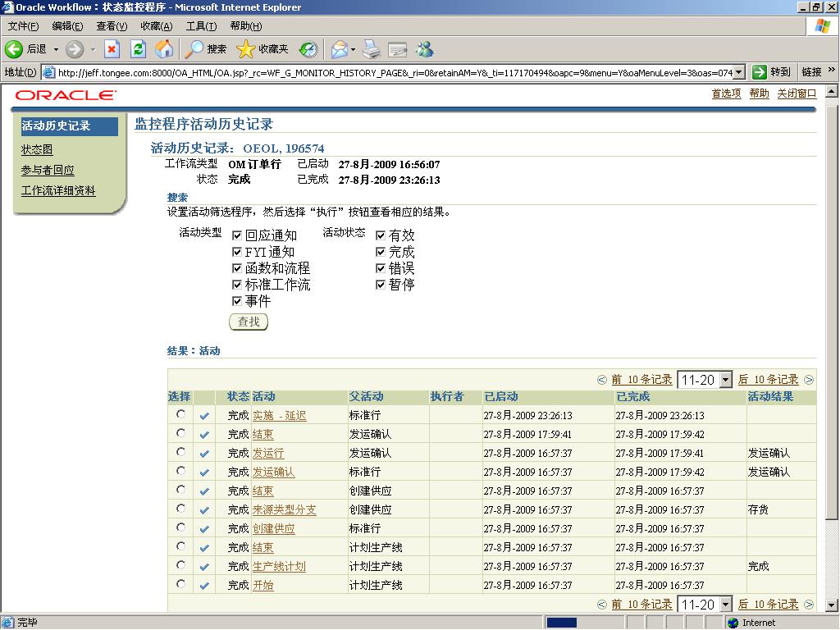Viewport: 840px width, 630px height.
Task: Open the Mail icon dropdown arrow
Action: [x=353, y=49]
